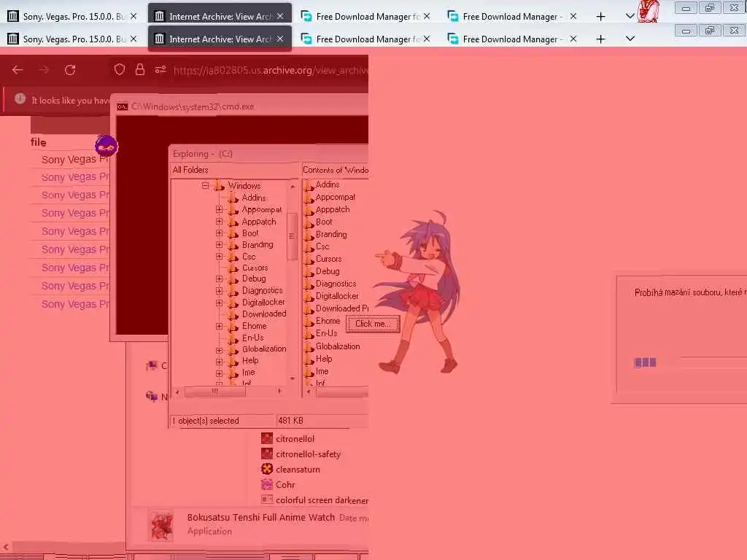The width and height of the screenshot is (747, 560).
Task: Open the Cohr application icon
Action: [267, 485]
